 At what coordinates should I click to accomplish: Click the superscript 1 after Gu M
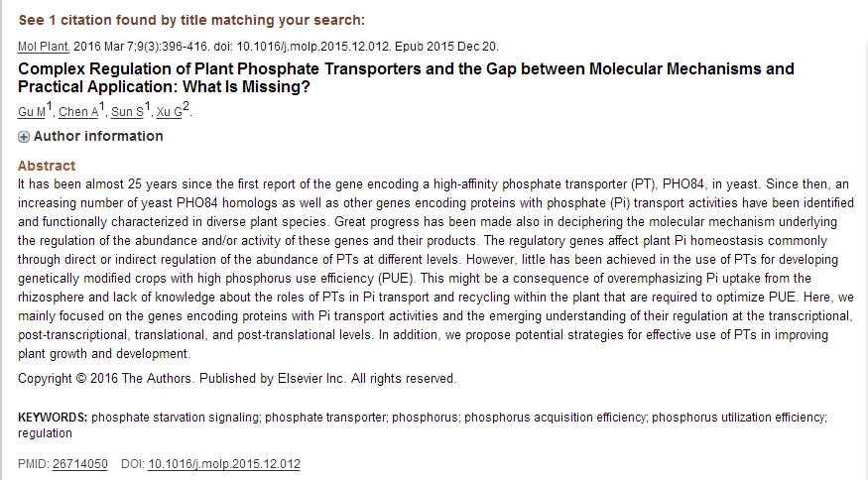pyautogui.click(x=50, y=107)
